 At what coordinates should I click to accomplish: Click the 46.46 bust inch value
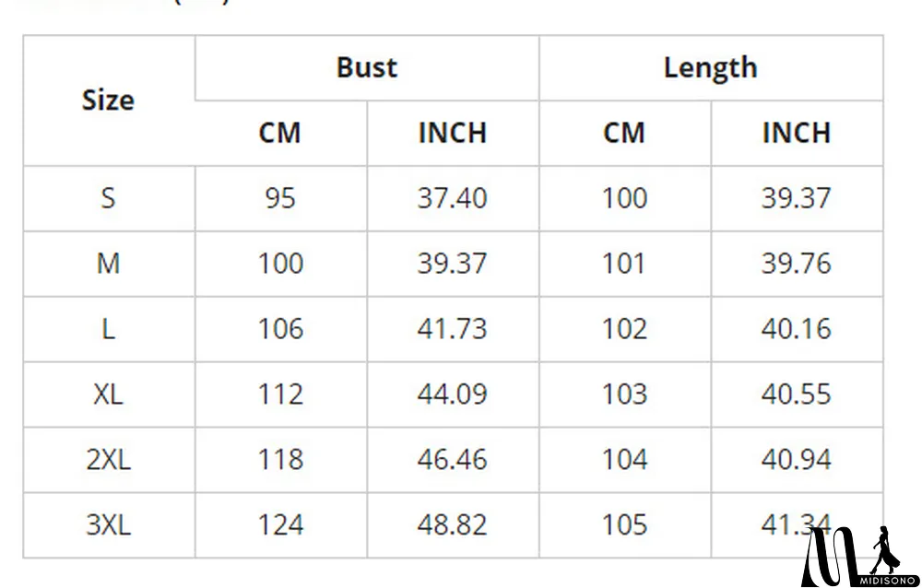452,460
